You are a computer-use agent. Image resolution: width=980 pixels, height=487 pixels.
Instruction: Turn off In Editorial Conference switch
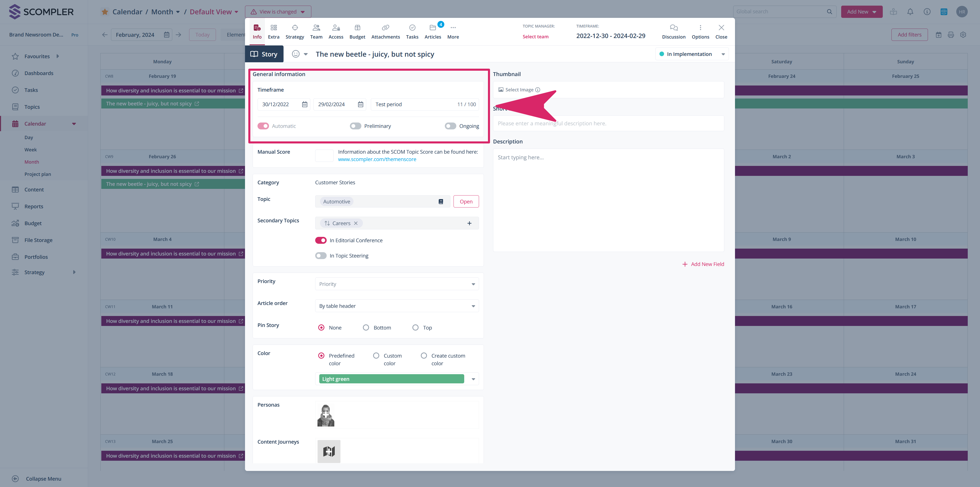tap(321, 240)
